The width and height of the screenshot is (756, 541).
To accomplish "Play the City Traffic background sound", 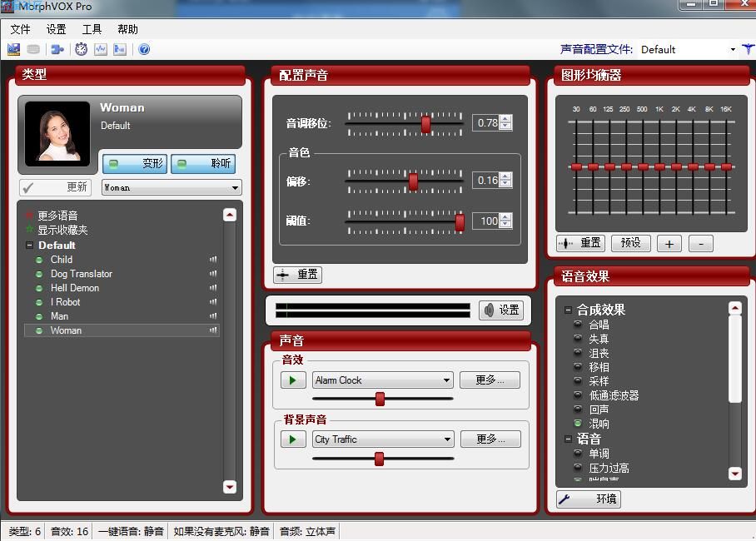I will point(293,439).
